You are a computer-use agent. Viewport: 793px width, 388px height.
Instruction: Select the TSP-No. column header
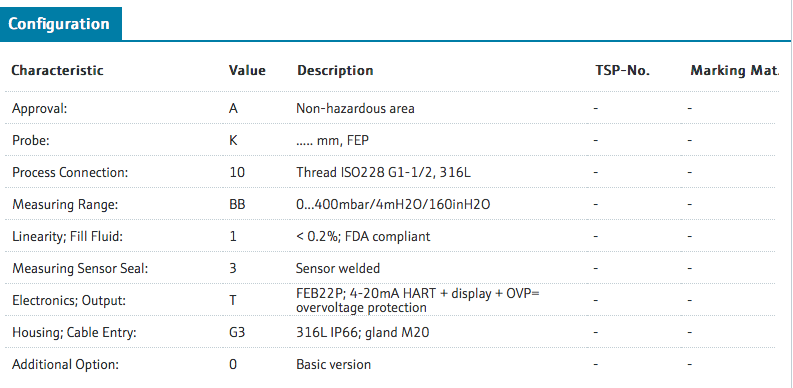(623, 70)
